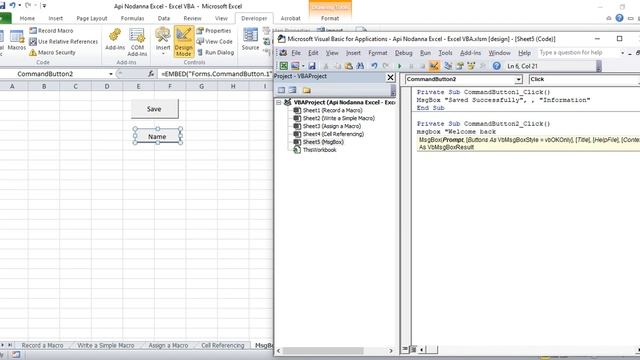Switch to Write a Simple Macro sheet tab
640x360 pixels.
click(106, 345)
